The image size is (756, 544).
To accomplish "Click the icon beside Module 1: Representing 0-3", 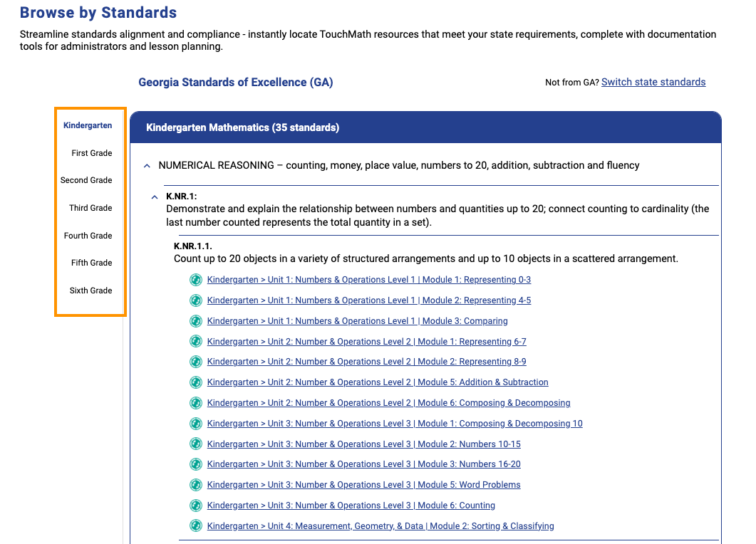I will 196,279.
